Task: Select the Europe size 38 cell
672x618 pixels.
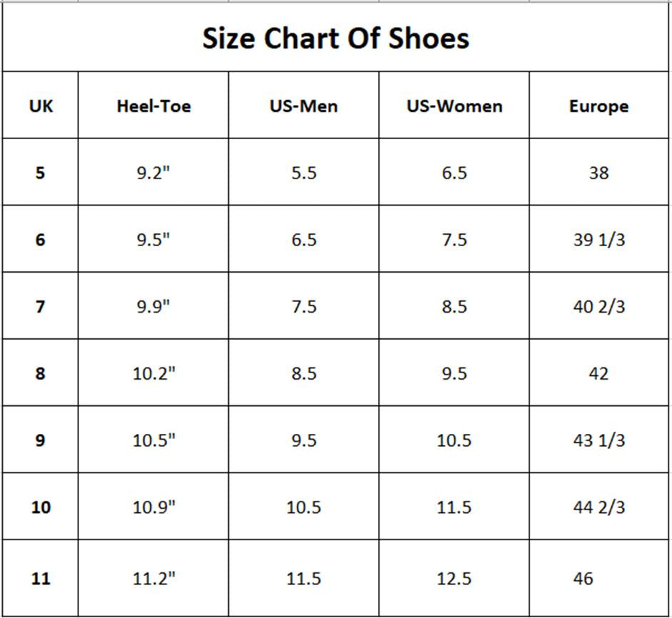Action: tap(599, 173)
